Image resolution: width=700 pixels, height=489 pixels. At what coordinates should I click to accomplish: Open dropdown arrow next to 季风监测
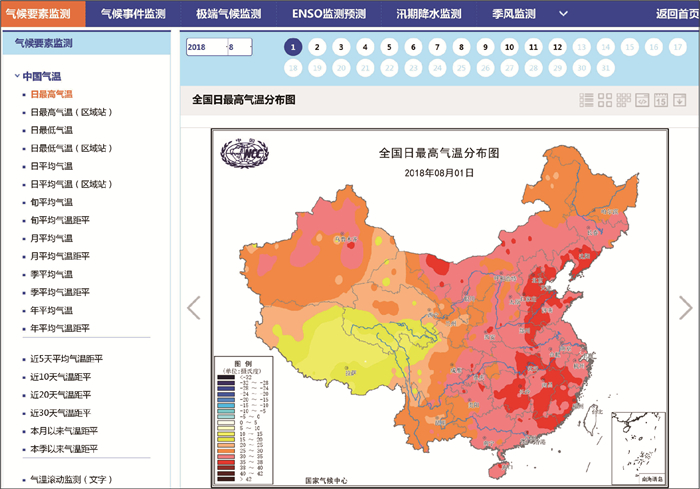coord(563,14)
